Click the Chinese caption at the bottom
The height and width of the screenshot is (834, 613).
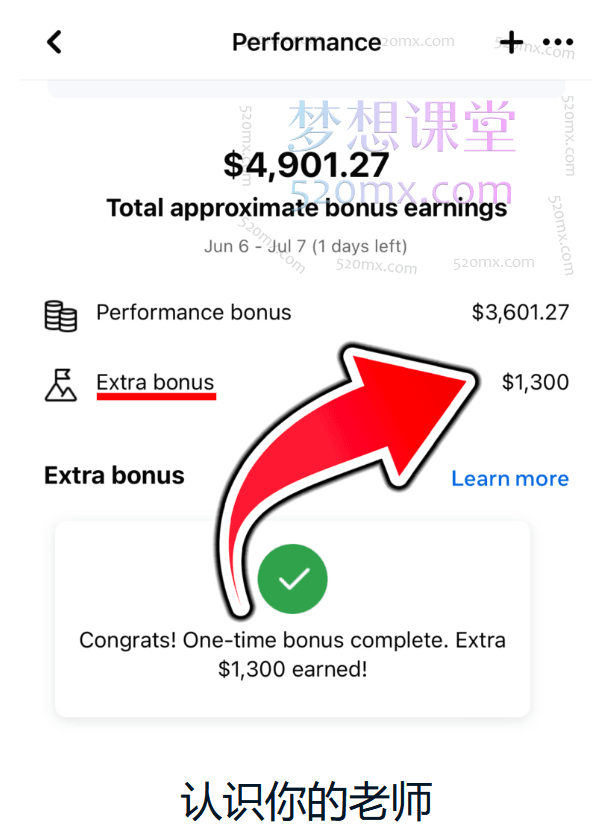point(306,801)
